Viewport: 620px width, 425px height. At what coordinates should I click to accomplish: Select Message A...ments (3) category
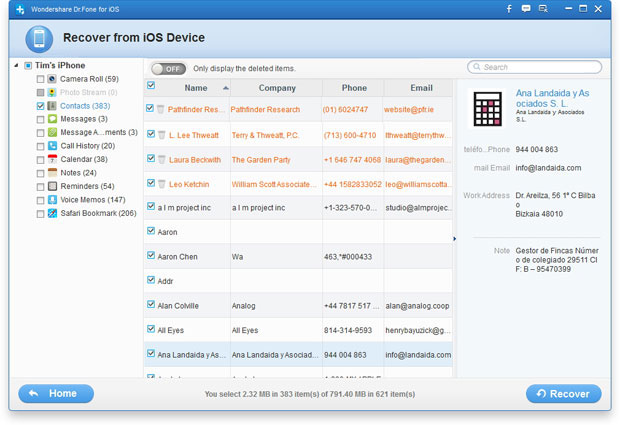coord(99,132)
